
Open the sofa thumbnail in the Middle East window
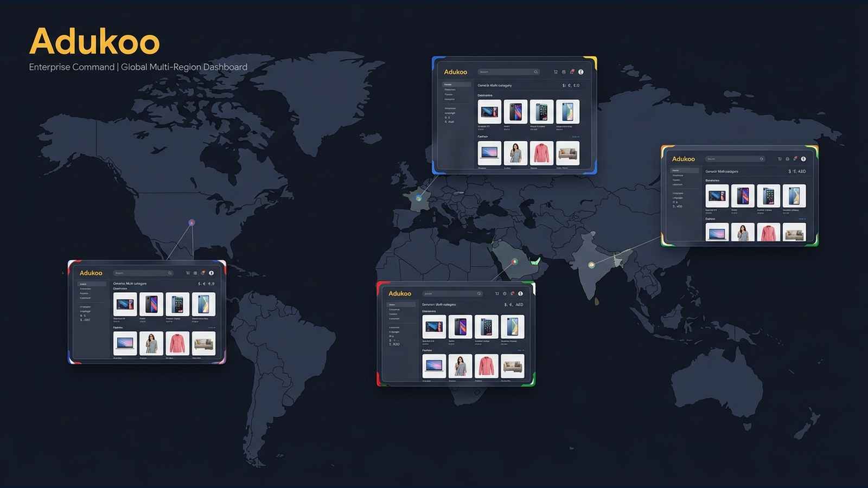pos(512,366)
